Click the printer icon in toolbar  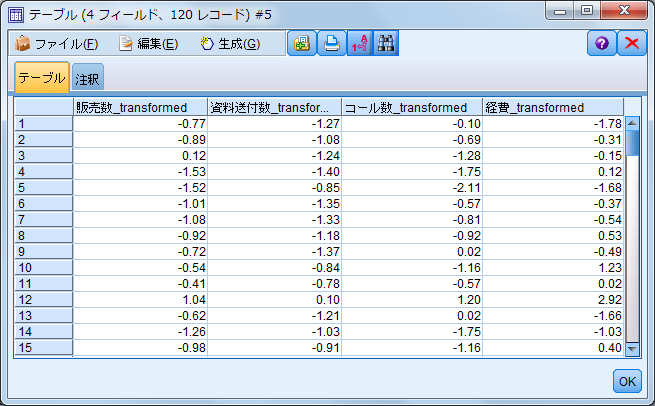tap(329, 44)
